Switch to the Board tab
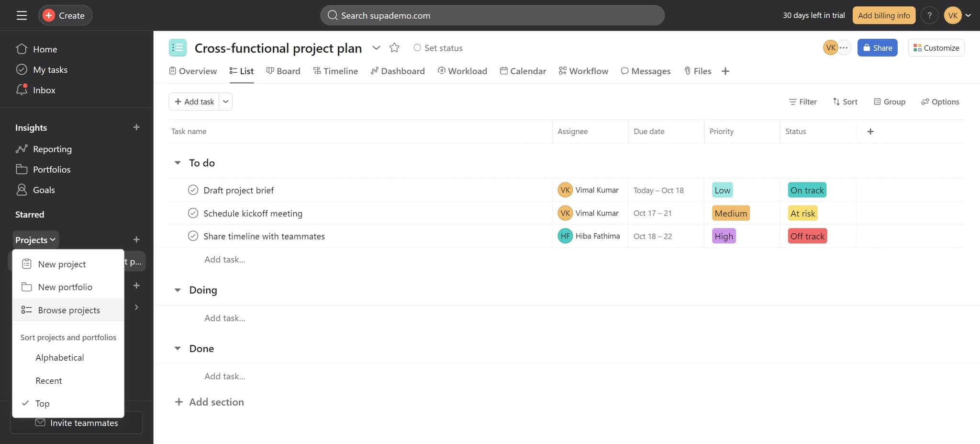This screenshot has height=444, width=980. 288,71
